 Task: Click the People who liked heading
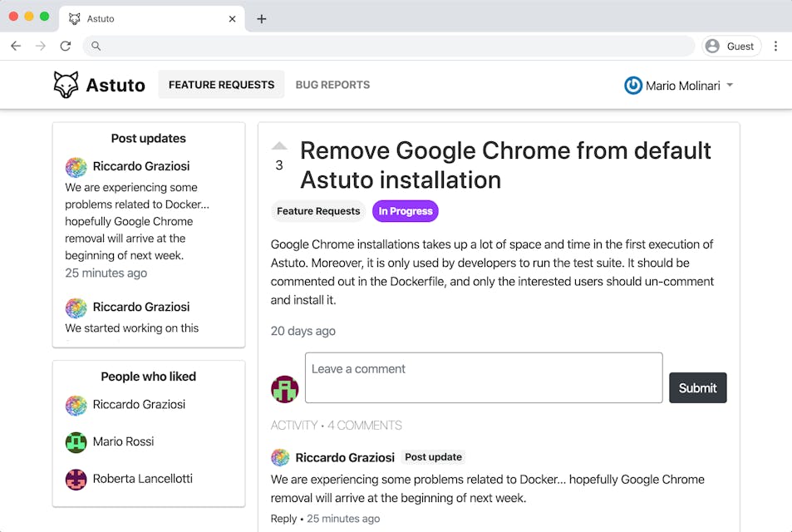click(x=149, y=377)
